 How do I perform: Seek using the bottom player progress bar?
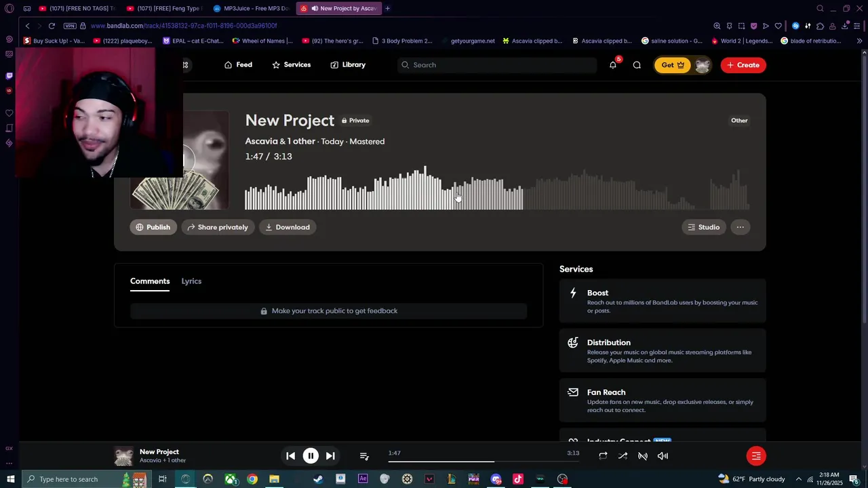[x=484, y=462]
